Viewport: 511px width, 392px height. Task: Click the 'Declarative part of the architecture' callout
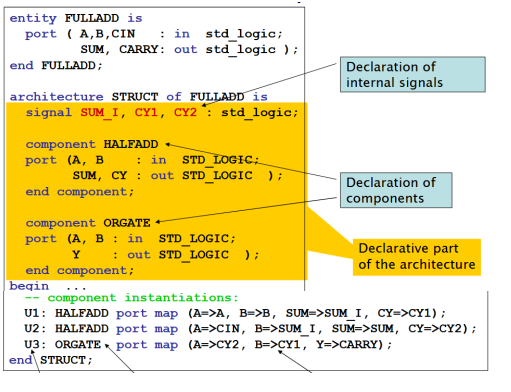click(417, 257)
